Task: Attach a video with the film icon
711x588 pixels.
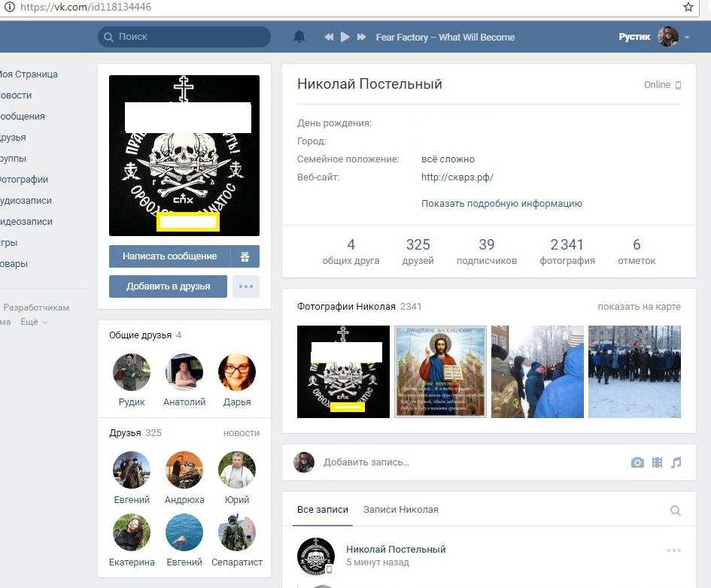Action: [x=657, y=462]
